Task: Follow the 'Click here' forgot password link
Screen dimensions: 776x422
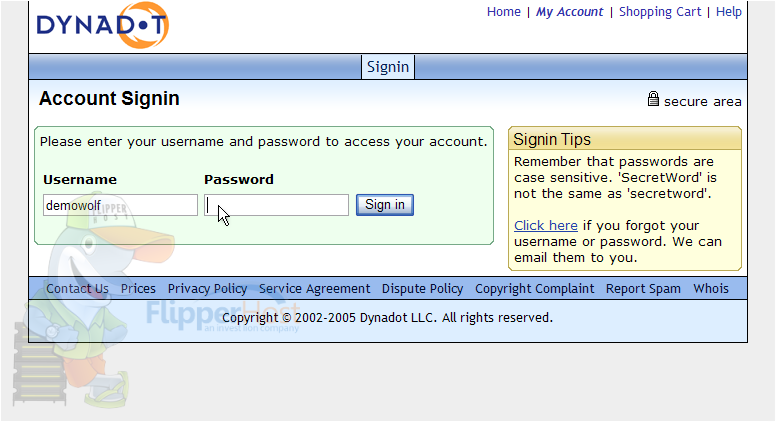Action: (545, 226)
